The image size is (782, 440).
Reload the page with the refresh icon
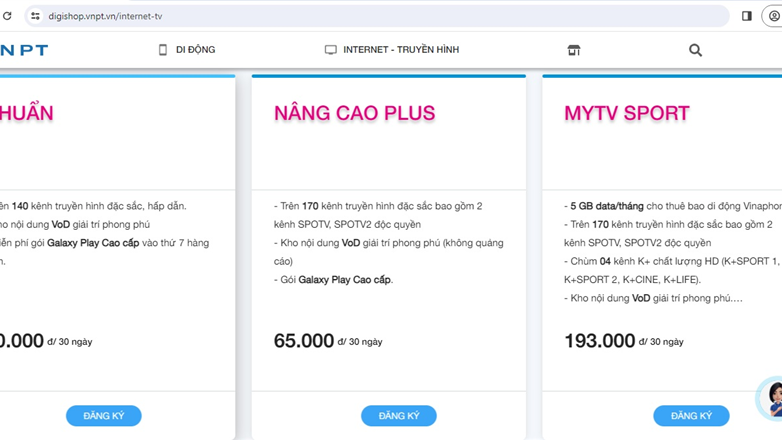point(6,16)
